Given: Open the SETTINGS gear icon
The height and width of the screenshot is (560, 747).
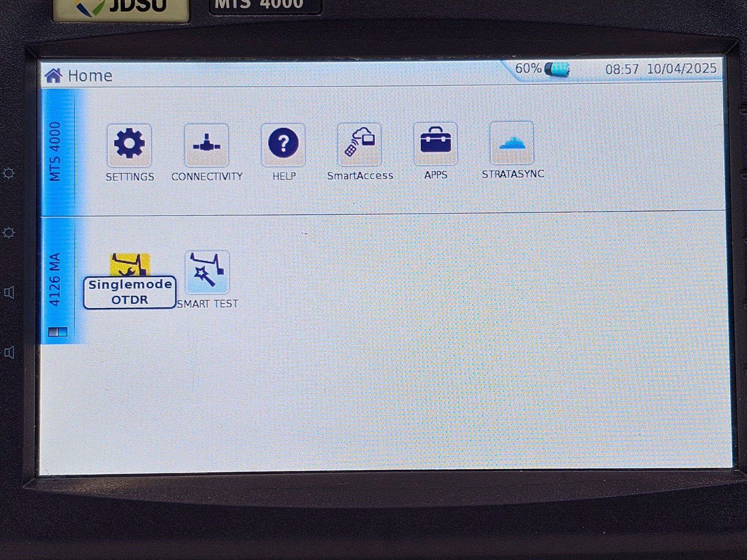Looking at the screenshot, I should click(x=129, y=145).
